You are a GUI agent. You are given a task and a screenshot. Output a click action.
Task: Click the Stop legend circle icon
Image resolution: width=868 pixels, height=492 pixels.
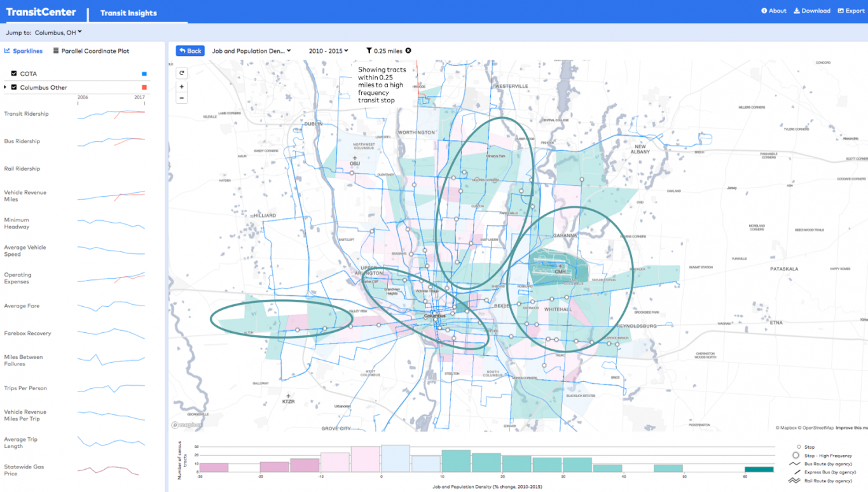click(x=799, y=447)
